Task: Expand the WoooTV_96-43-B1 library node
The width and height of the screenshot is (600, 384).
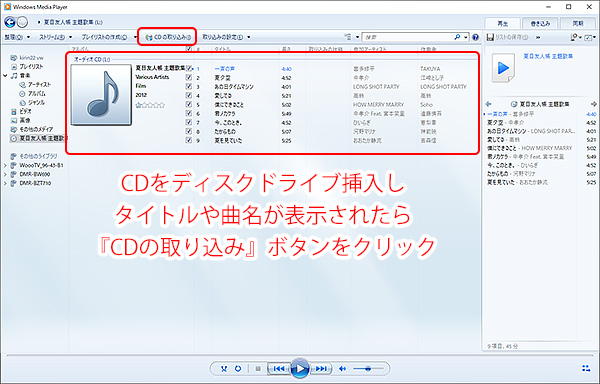Action: pyautogui.click(x=5, y=166)
